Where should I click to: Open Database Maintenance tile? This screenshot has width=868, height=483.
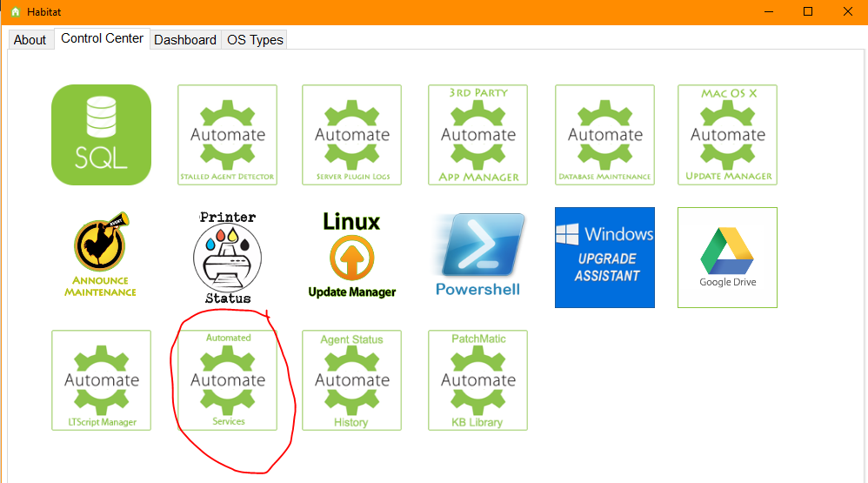pyautogui.click(x=605, y=135)
